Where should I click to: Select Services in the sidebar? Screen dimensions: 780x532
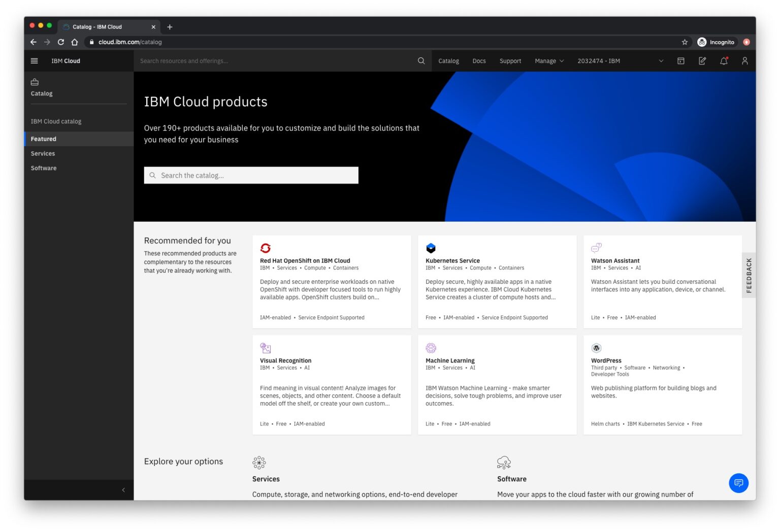tap(79, 154)
